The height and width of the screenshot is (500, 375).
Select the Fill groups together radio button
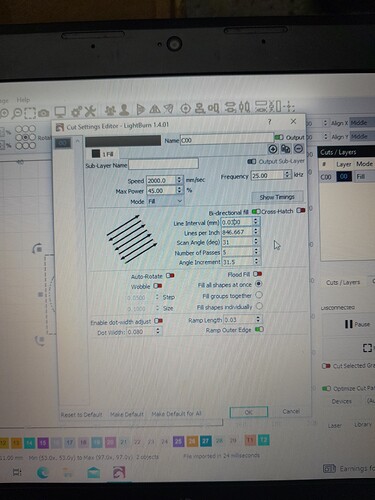point(259,295)
